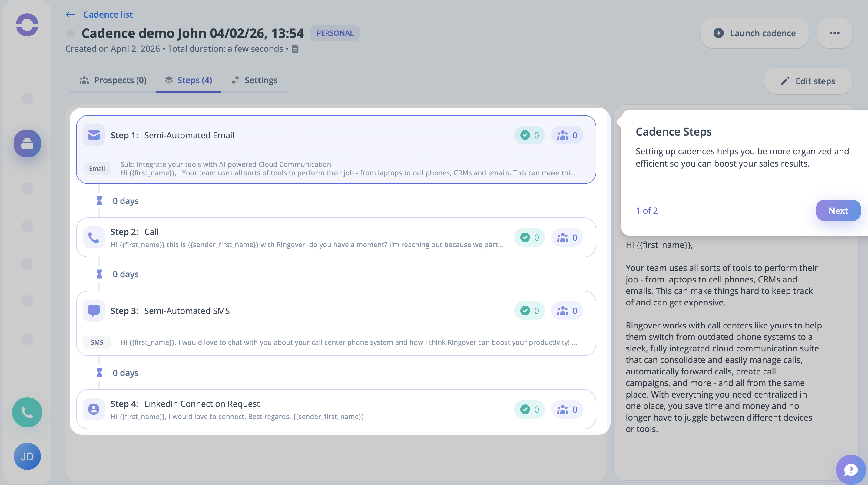Select the Cadence sidebar icon
The height and width of the screenshot is (485, 868).
click(27, 144)
